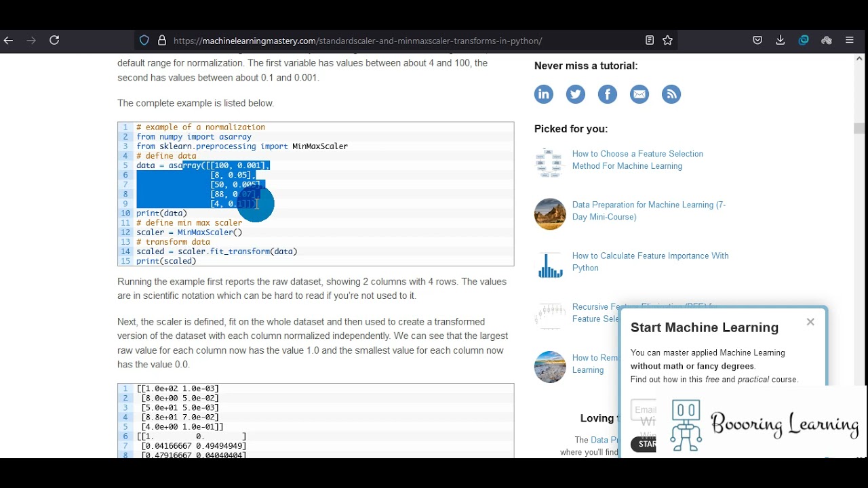Open Feature Importance bar chart thumbnail
Image resolution: width=868 pixels, height=488 pixels.
point(550,265)
